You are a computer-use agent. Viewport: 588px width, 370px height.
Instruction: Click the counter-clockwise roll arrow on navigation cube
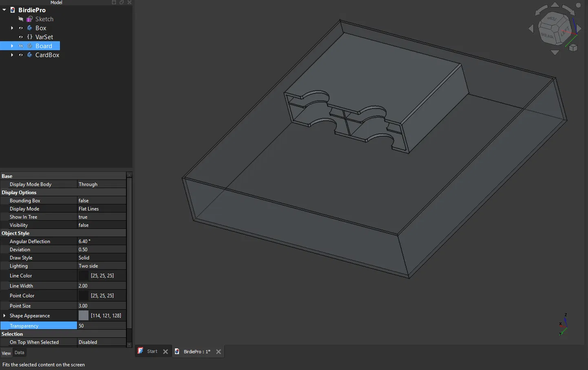(541, 10)
